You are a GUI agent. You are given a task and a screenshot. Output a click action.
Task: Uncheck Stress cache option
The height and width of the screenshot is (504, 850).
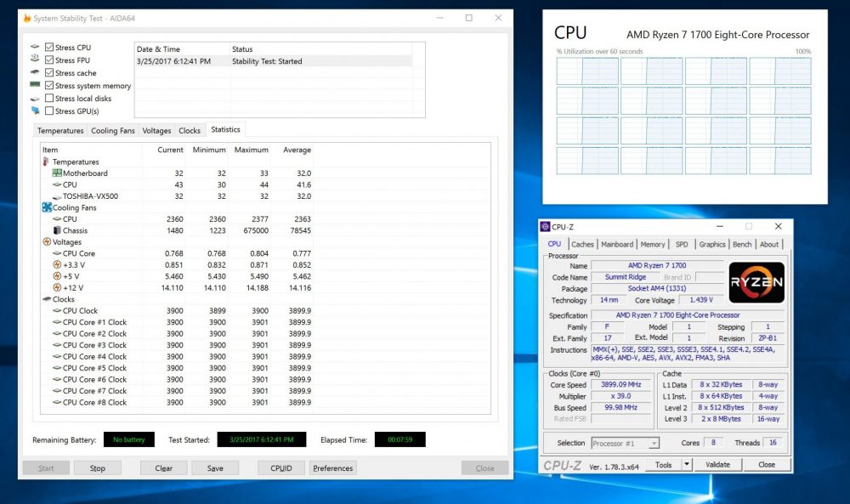point(49,72)
